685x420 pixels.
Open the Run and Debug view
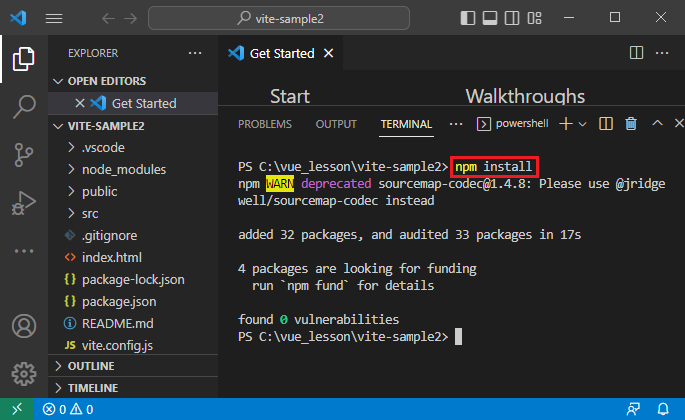pyautogui.click(x=24, y=203)
